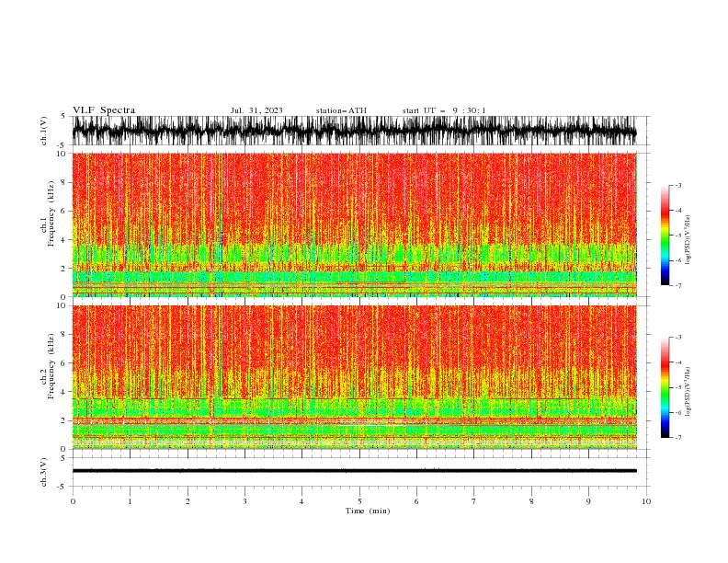Click the "0" tick on the Time axis
This screenshot has width=728, height=563.
pos(73,501)
